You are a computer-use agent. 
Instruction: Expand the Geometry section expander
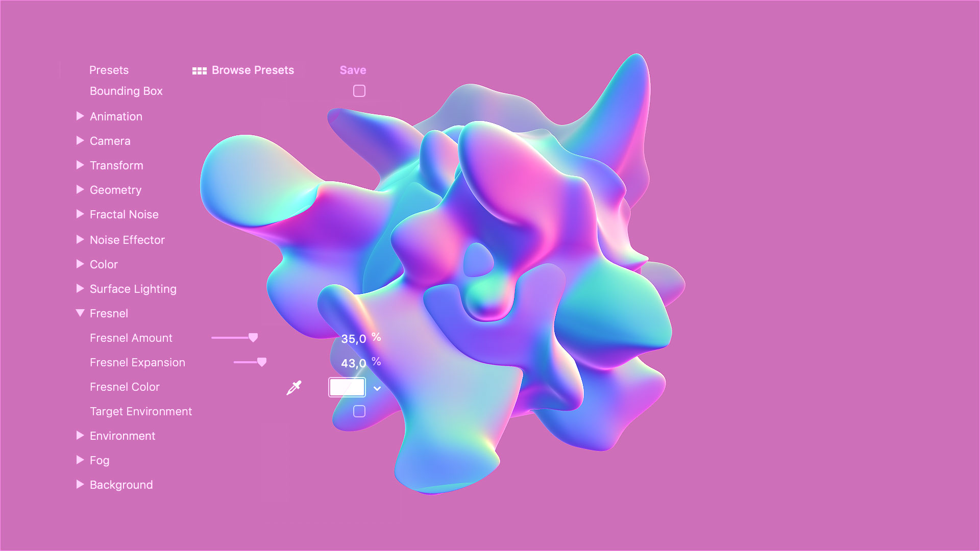(80, 190)
